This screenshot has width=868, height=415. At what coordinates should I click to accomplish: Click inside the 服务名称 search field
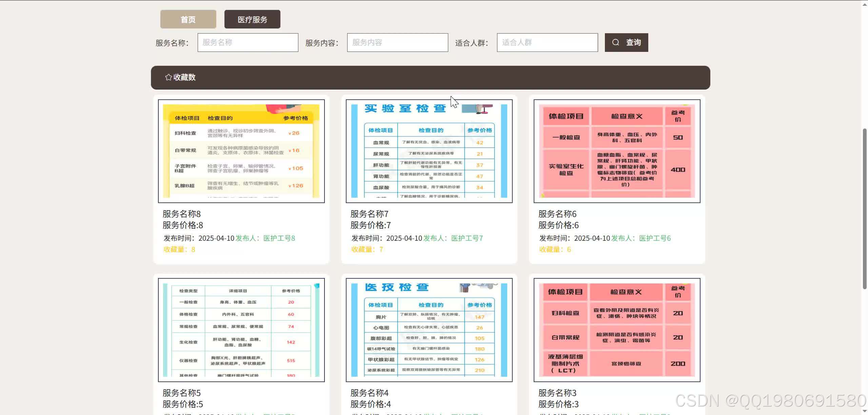[248, 42]
